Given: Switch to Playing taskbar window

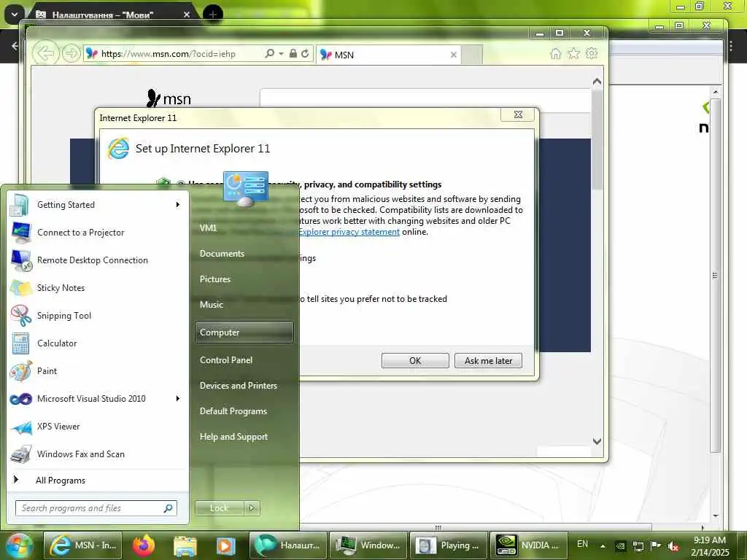Looking at the screenshot, I should (448, 545).
